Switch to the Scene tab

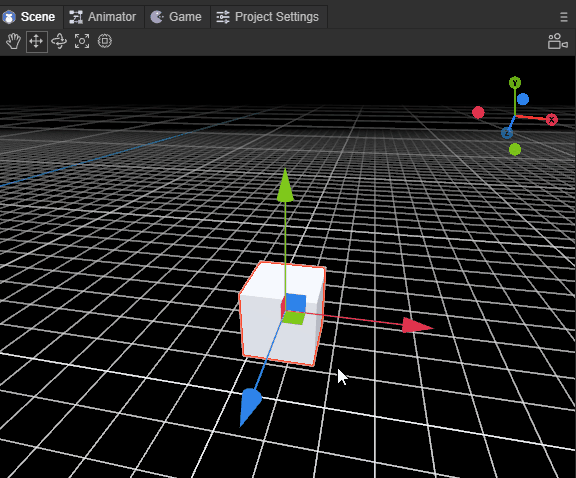pyautogui.click(x=29, y=17)
